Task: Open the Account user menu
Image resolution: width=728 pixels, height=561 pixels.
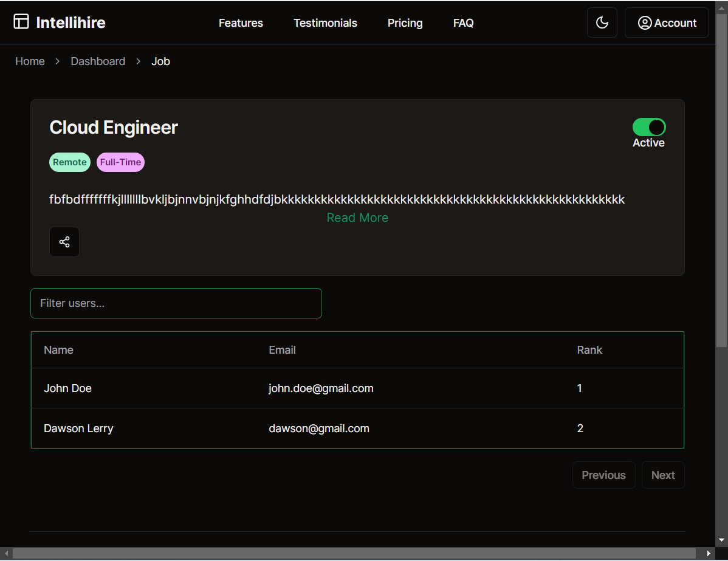Action: 667,23
